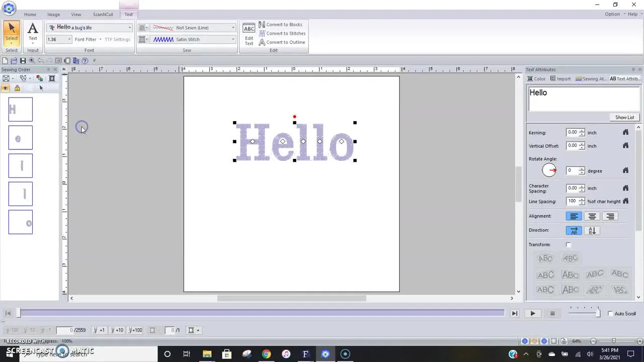Enable the Transform checkbox
Screen dimensions: 644x362
pyautogui.click(x=569, y=245)
